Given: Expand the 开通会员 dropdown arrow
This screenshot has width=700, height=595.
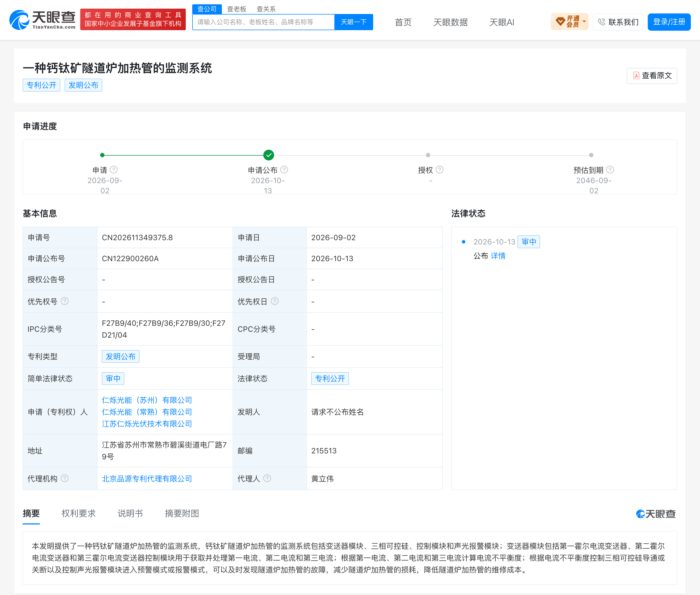Looking at the screenshot, I should pos(584,22).
